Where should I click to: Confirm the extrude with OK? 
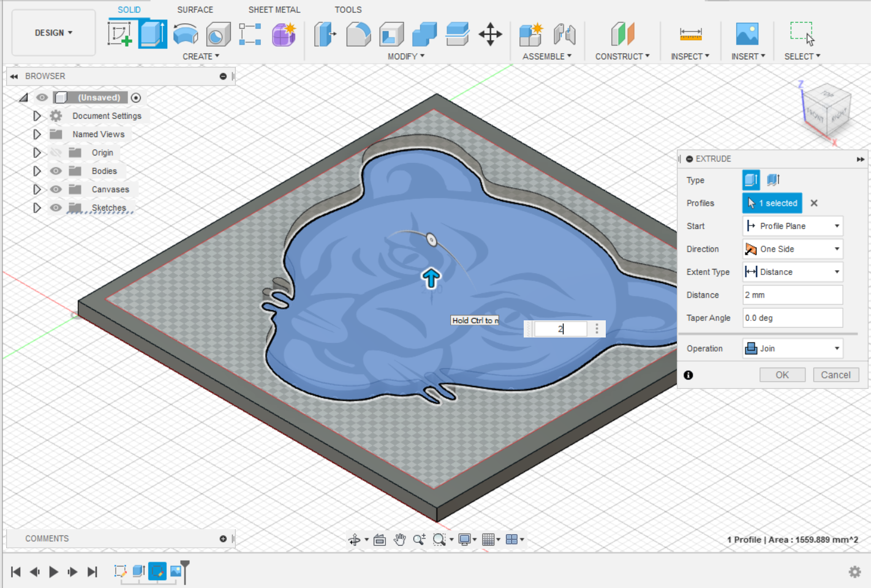click(x=782, y=375)
